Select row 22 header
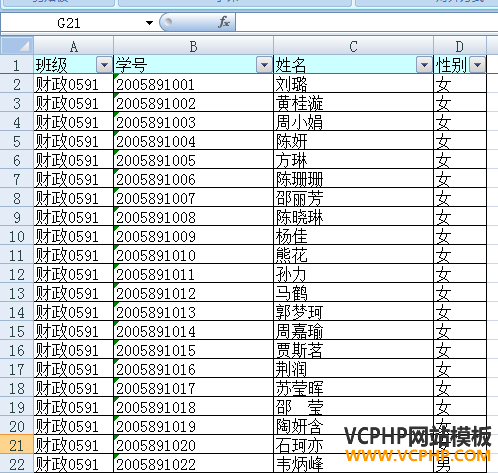This screenshot has height=473, width=498. [17, 464]
